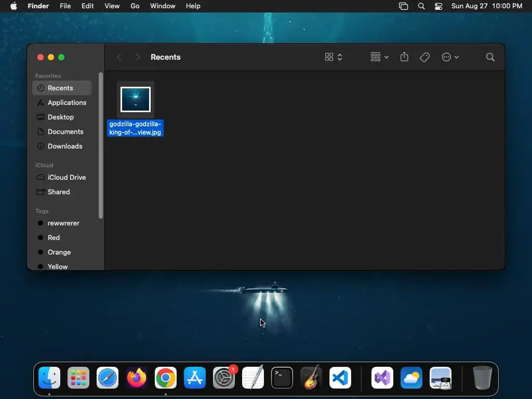Click the Finder back arrow
The image size is (532, 399).
tap(119, 57)
